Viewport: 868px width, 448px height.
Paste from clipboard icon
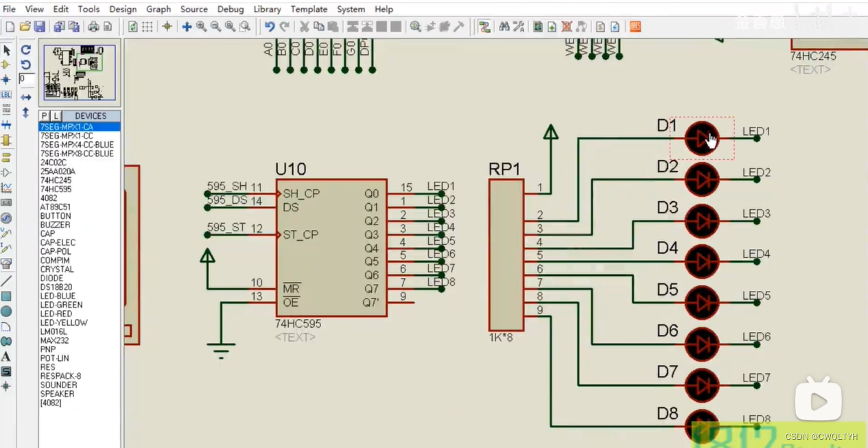coord(333,27)
